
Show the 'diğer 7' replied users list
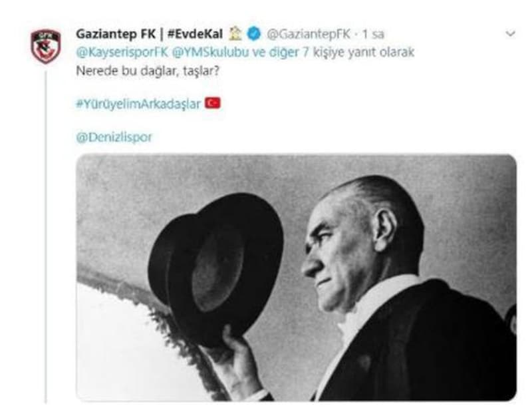(289, 53)
